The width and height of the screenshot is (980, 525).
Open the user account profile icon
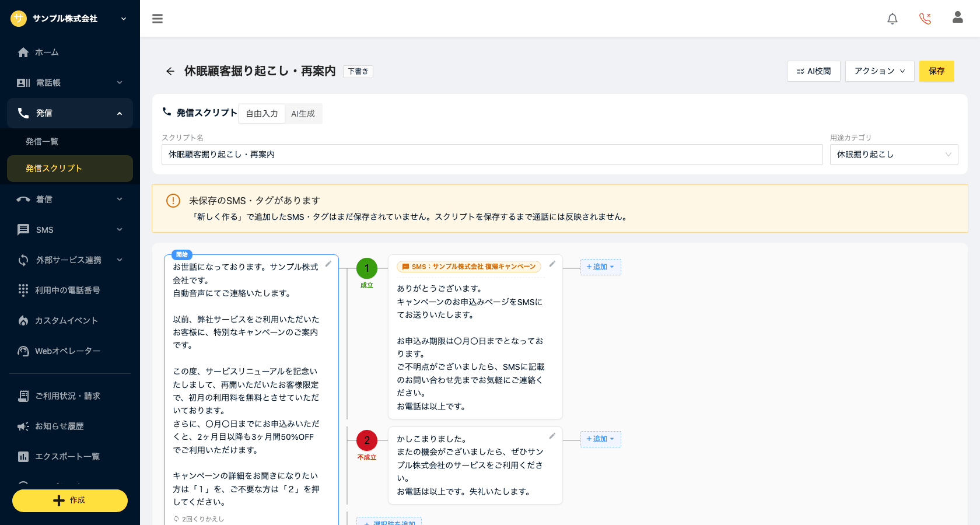tap(958, 17)
